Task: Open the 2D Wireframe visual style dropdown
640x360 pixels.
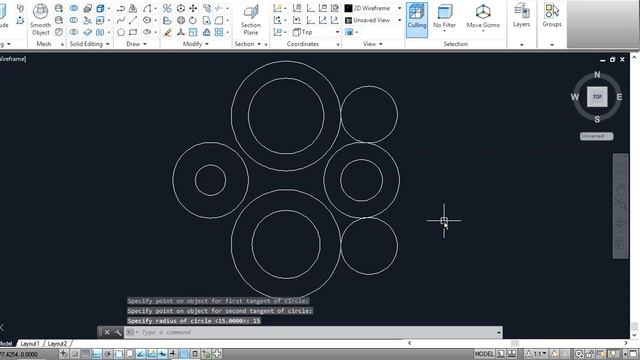Action: click(x=373, y=8)
